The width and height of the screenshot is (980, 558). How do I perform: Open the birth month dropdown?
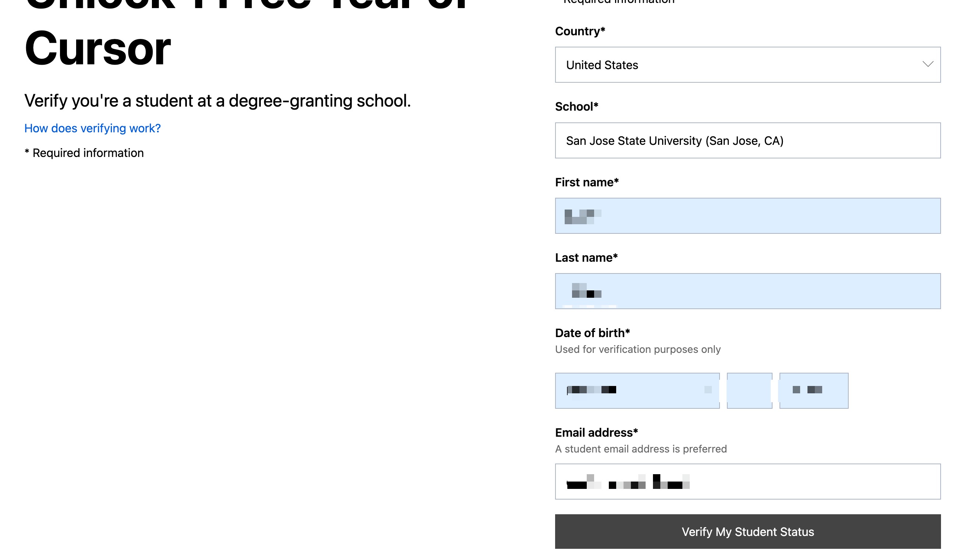[x=637, y=390]
